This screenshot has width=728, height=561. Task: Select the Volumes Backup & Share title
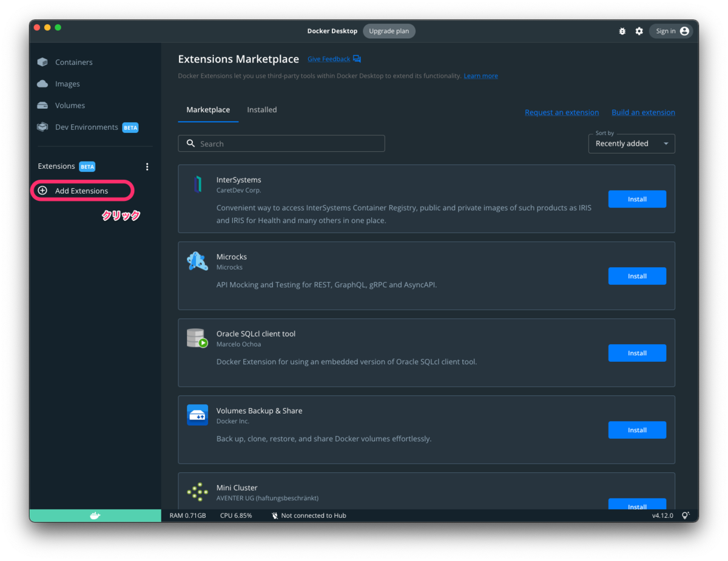coord(259,411)
